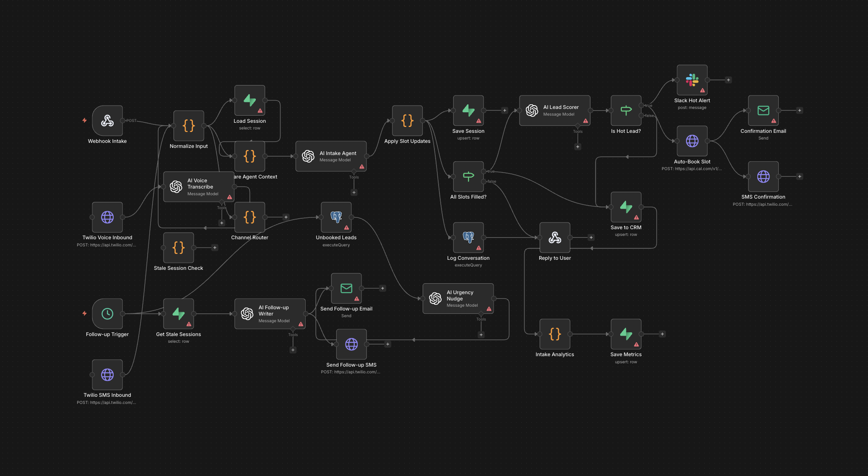Click the Save to CRM Supabase node
868x476 pixels.
[x=626, y=207]
